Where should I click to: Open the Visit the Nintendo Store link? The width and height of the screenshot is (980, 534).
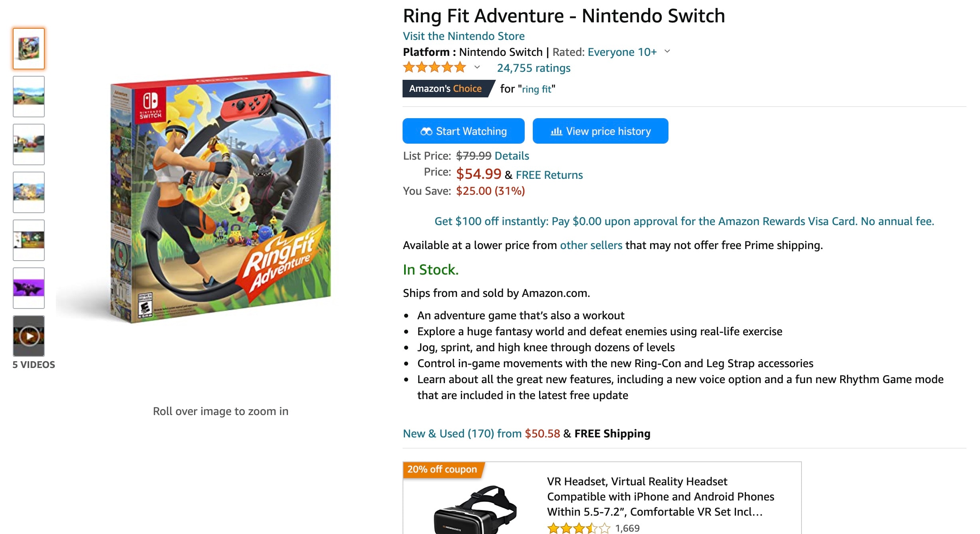coord(464,36)
